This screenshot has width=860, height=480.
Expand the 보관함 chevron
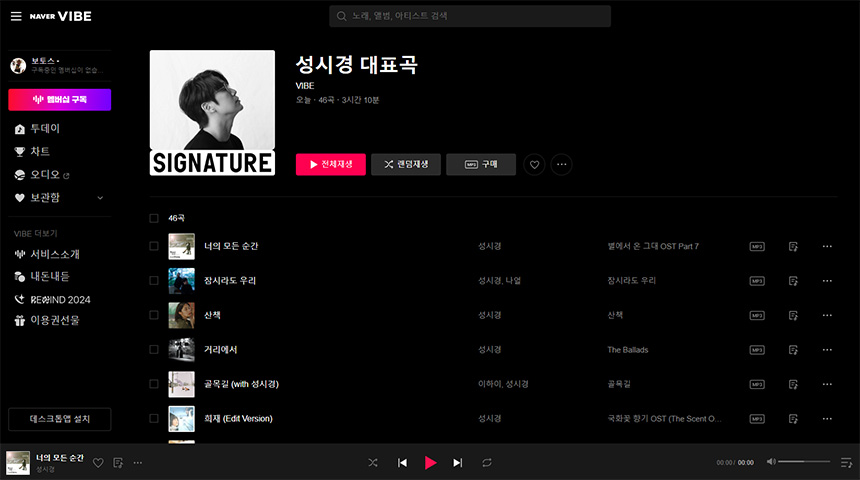click(x=100, y=198)
